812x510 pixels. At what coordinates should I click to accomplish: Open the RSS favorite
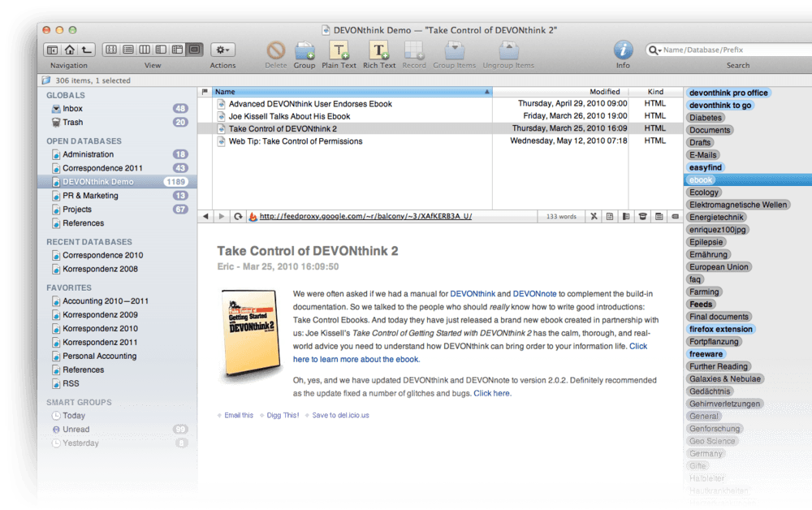click(x=118, y=383)
